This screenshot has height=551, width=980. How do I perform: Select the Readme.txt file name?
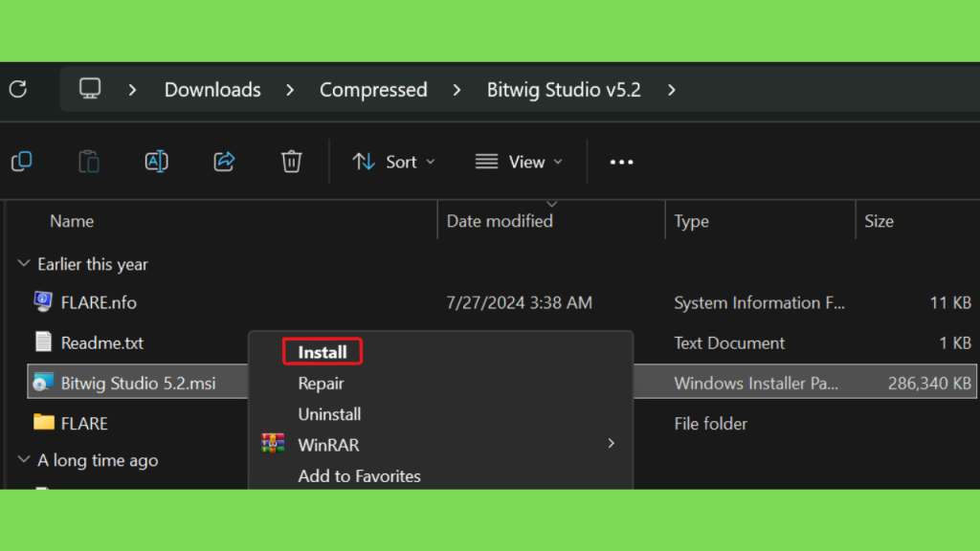coord(101,343)
